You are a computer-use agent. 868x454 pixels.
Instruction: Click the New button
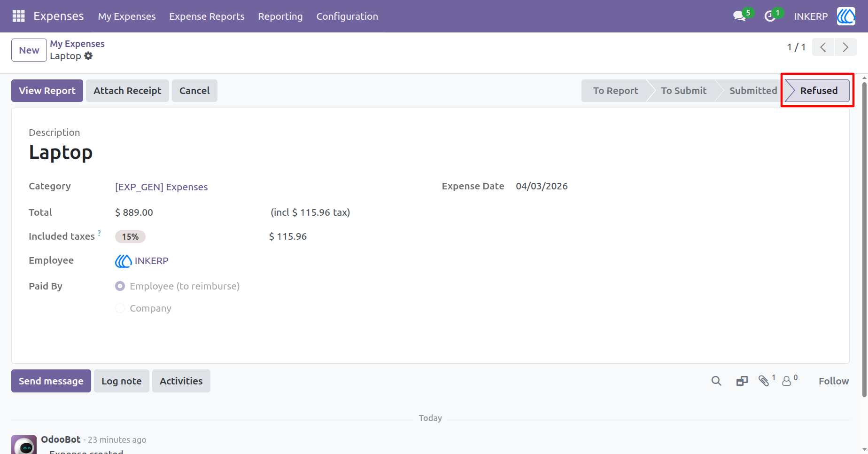[29, 50]
